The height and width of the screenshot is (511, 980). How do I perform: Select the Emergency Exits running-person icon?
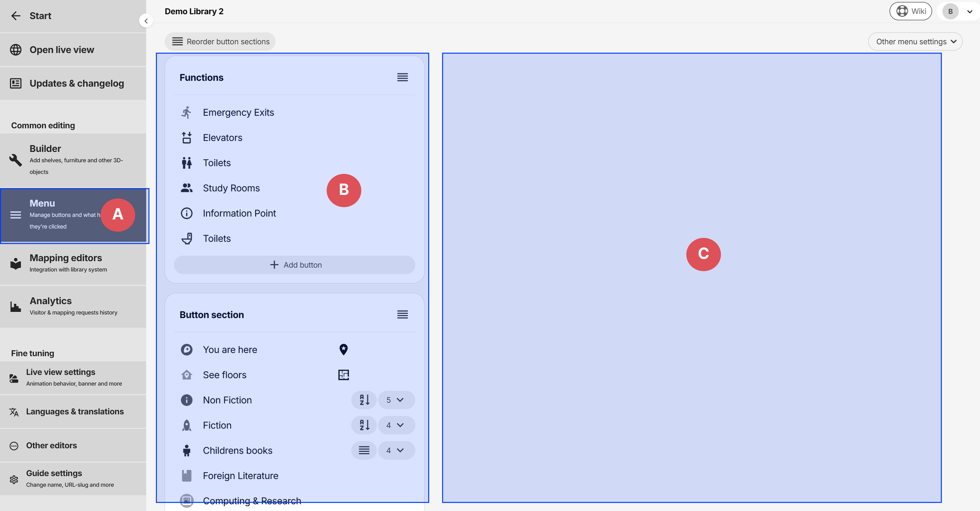[187, 112]
